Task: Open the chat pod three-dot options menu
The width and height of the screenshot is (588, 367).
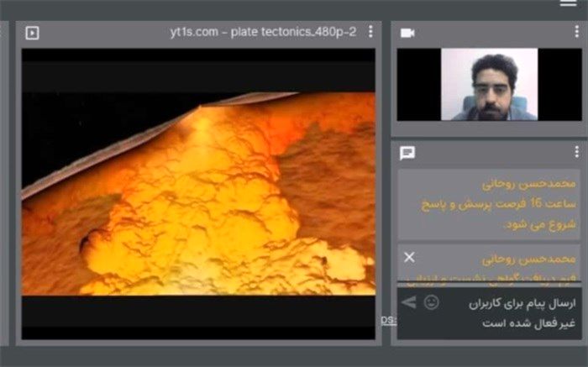Action: (x=576, y=152)
